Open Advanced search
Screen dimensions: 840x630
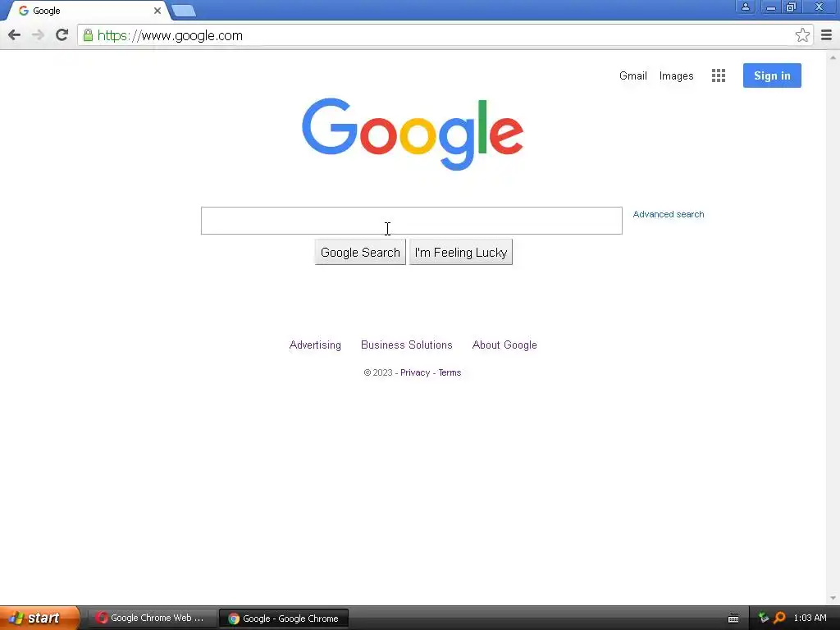[x=668, y=214]
